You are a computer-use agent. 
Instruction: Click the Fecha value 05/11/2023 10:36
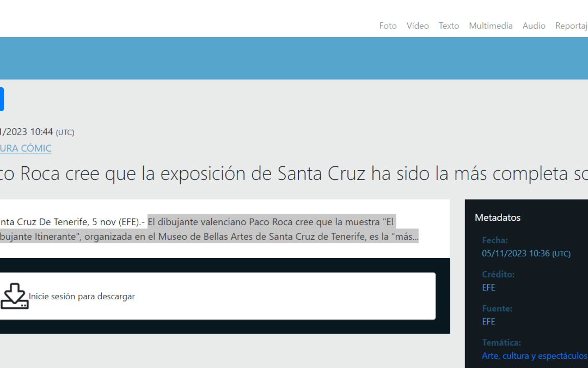coord(526,254)
